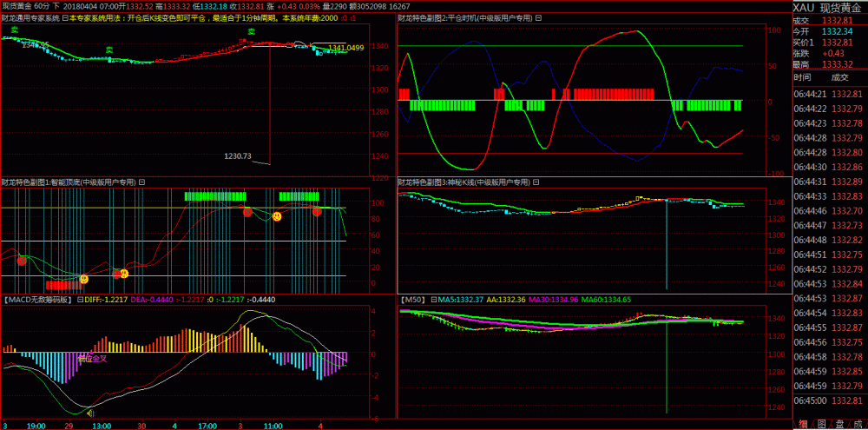
Task: Click the 11:00 label on time axis
Action: [x=273, y=426]
